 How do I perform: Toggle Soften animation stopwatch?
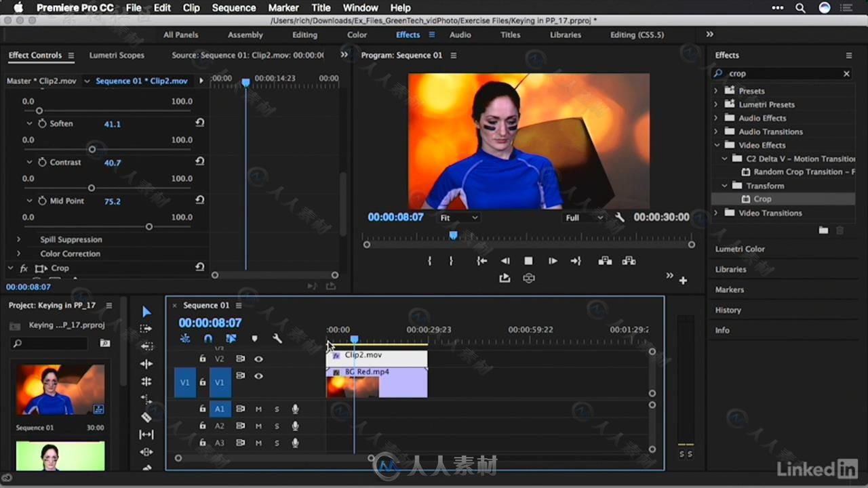pos(42,123)
